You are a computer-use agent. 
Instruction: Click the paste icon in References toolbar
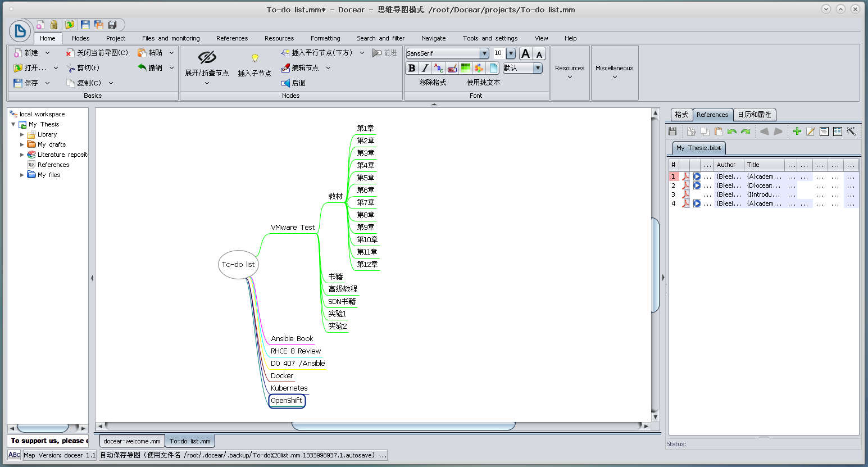(x=718, y=132)
